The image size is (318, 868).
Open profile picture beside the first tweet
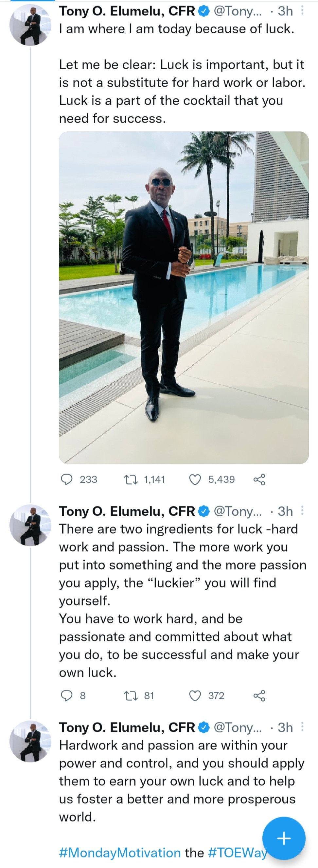[30, 25]
